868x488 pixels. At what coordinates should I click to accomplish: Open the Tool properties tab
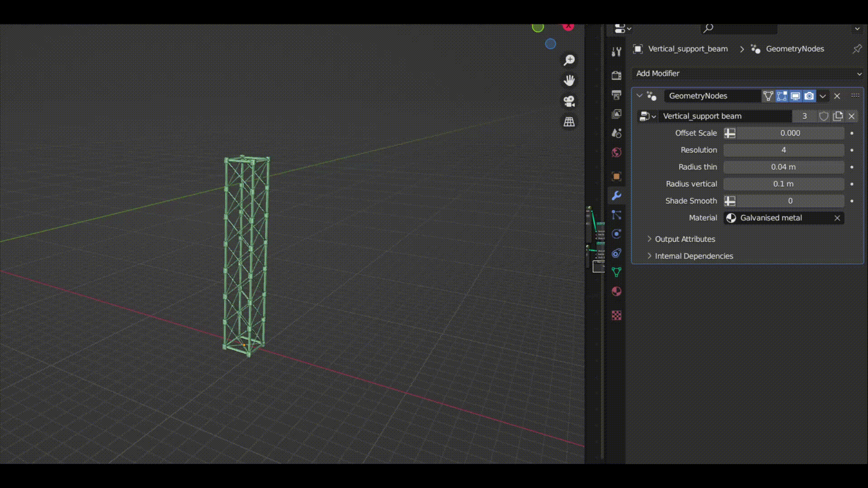(x=616, y=52)
